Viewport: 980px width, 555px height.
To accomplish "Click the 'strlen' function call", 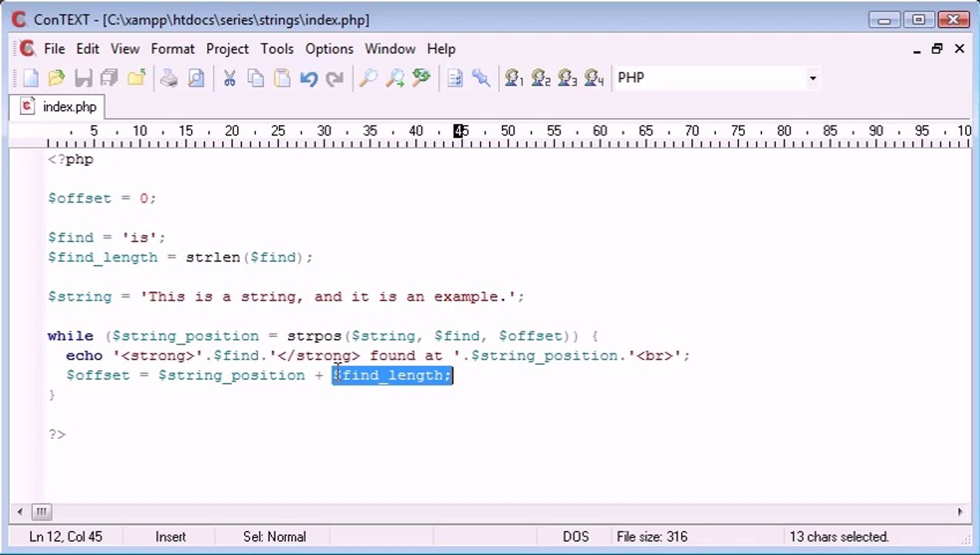I will point(213,257).
